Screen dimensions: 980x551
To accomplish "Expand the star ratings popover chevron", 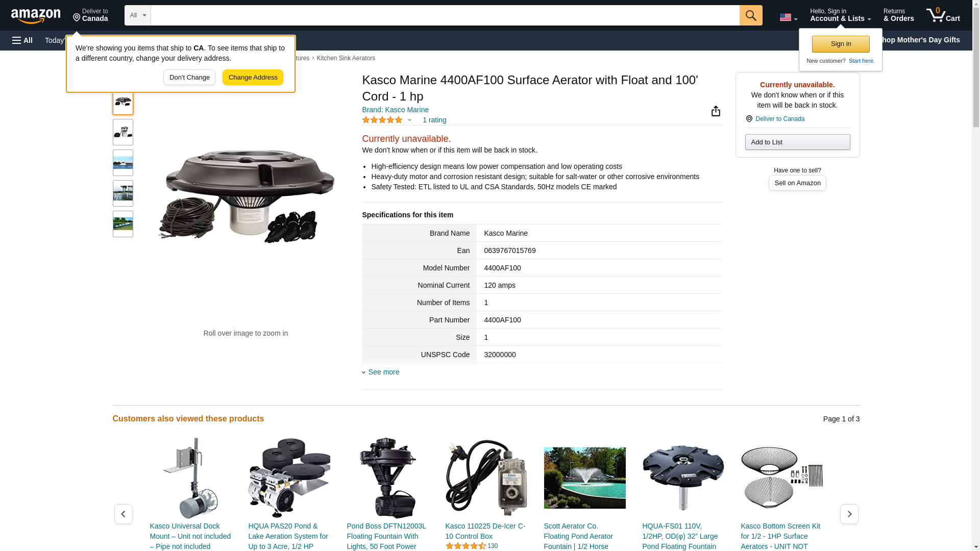I will (x=409, y=120).
